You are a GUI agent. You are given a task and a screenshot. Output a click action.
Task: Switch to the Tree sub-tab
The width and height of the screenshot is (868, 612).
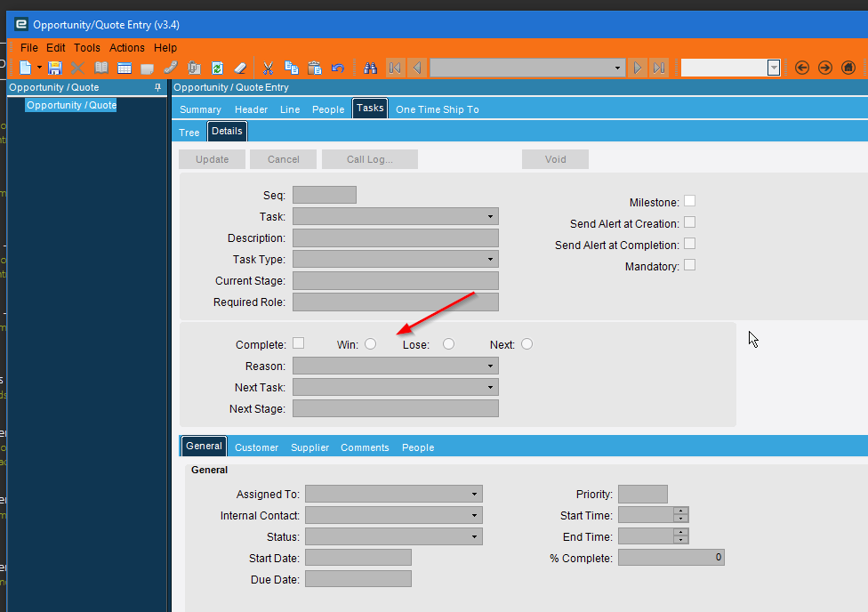tap(189, 133)
